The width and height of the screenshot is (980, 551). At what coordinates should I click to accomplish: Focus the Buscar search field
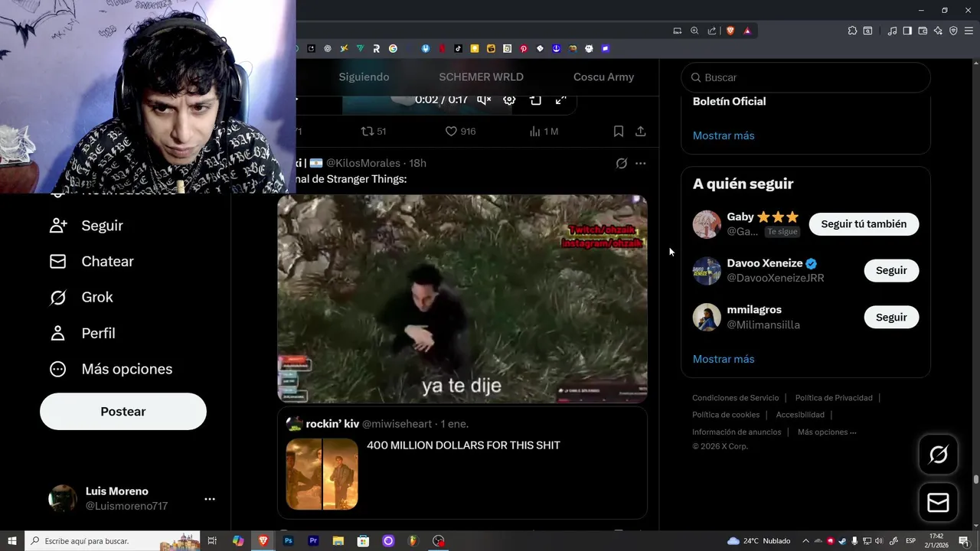point(805,77)
